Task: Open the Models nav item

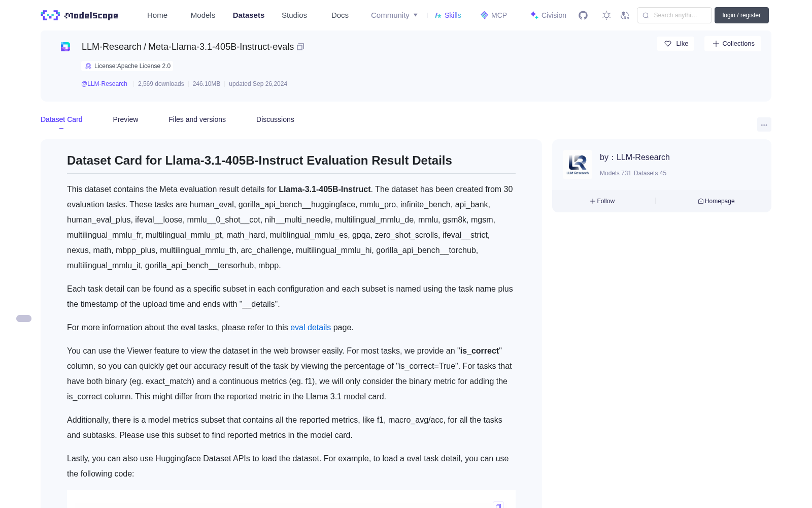Action: 203,15
